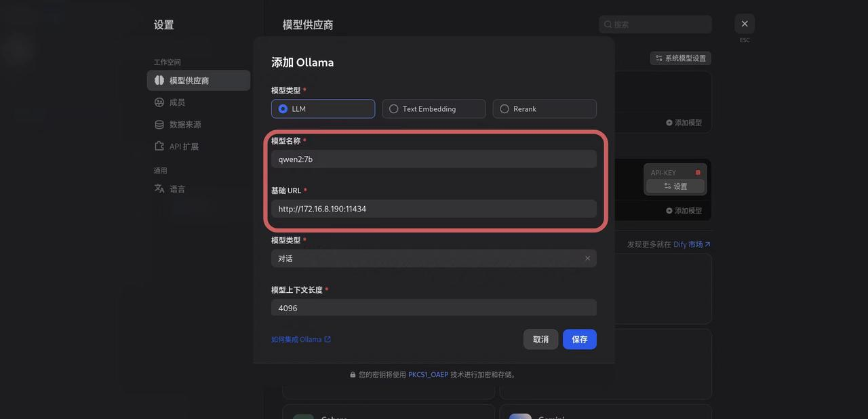Clear the 对话 dropdown selection
This screenshot has height=419, width=868.
587,258
